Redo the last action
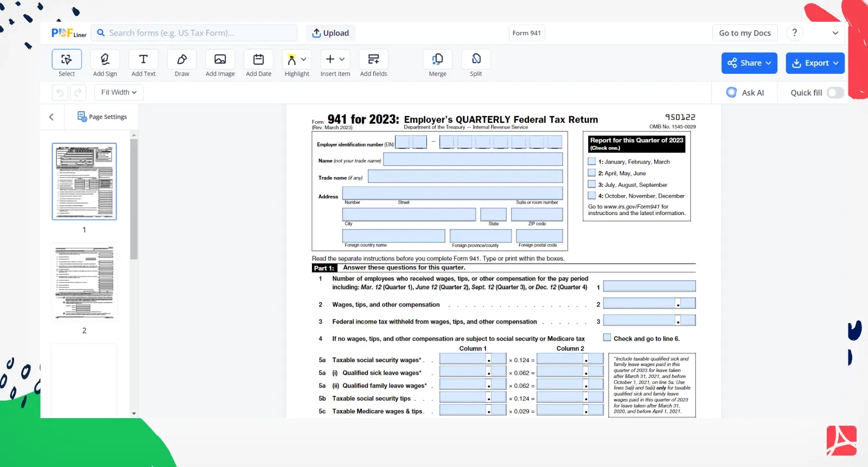Viewport: 868px width, 467px height. click(x=78, y=92)
